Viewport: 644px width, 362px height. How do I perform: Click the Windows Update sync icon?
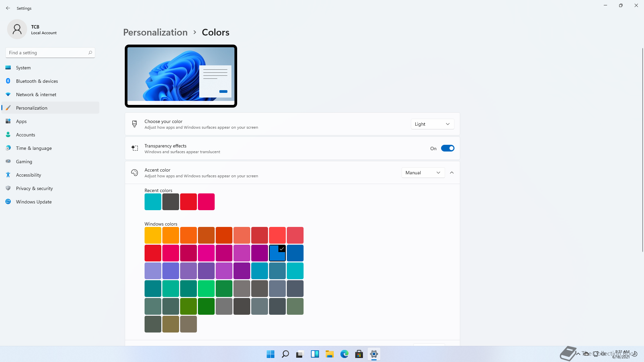[8, 202]
